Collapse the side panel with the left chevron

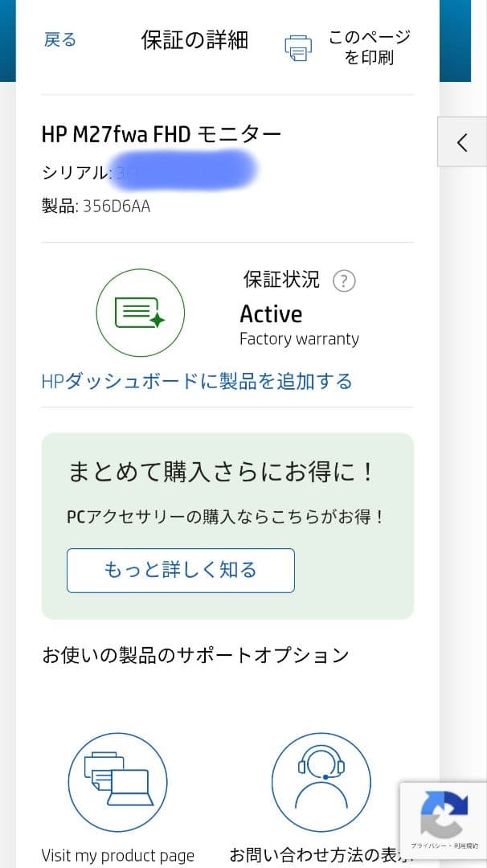click(462, 141)
